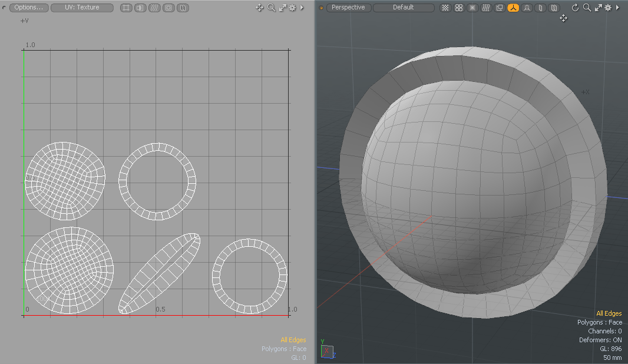
Task: Click the pan icon in the UV viewport toolbar
Action: coord(259,7)
